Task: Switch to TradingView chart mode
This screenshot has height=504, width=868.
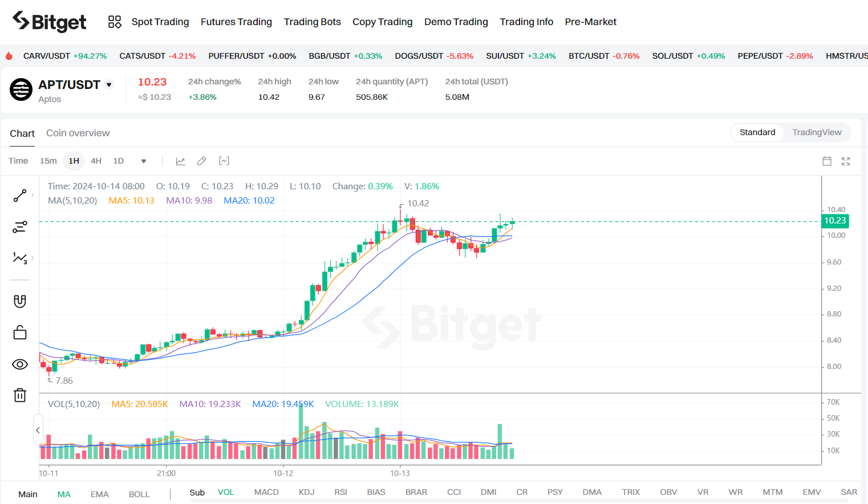Action: click(817, 132)
